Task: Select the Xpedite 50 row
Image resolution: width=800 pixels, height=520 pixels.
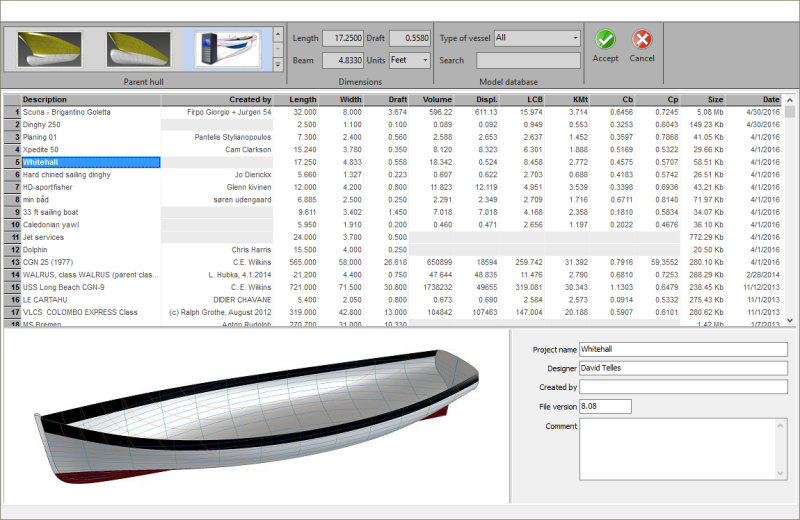Action: coord(90,149)
